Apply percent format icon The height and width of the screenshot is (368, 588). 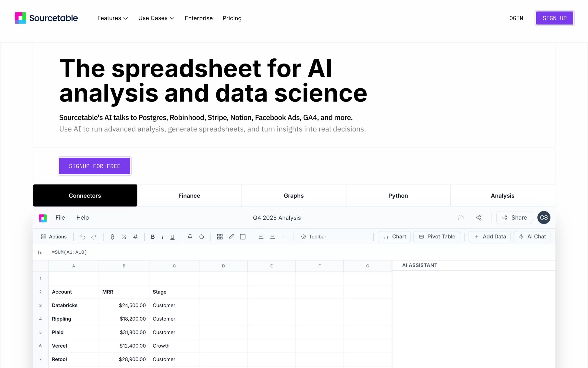(x=124, y=237)
